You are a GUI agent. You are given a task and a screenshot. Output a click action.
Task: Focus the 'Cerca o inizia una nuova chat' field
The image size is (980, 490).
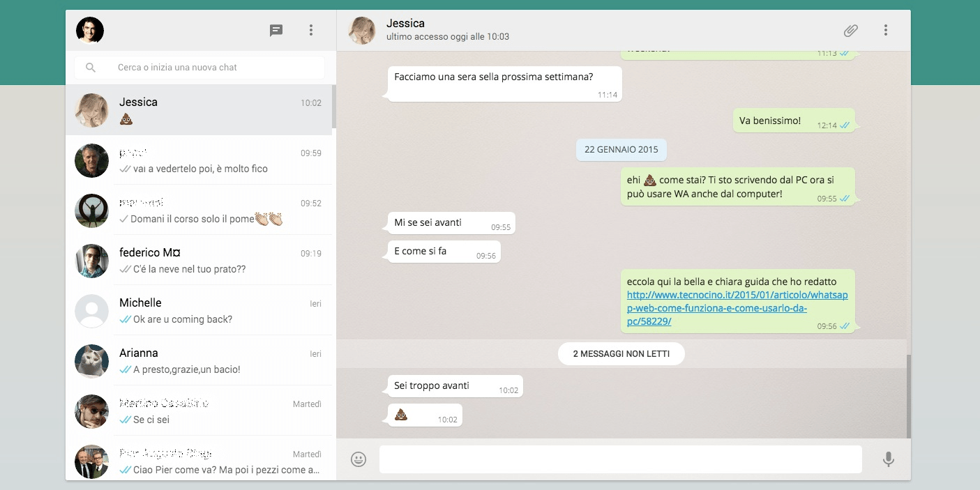(x=209, y=68)
